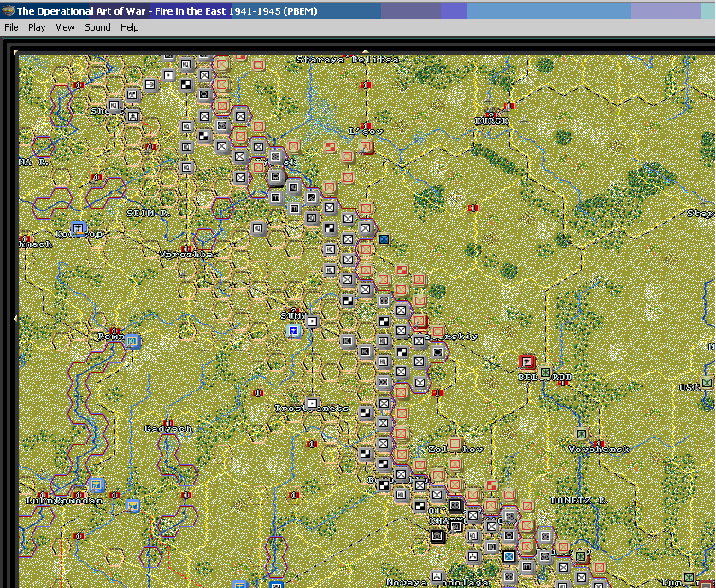Click the DONETZ R. river label
716x588 pixels.
579,501
